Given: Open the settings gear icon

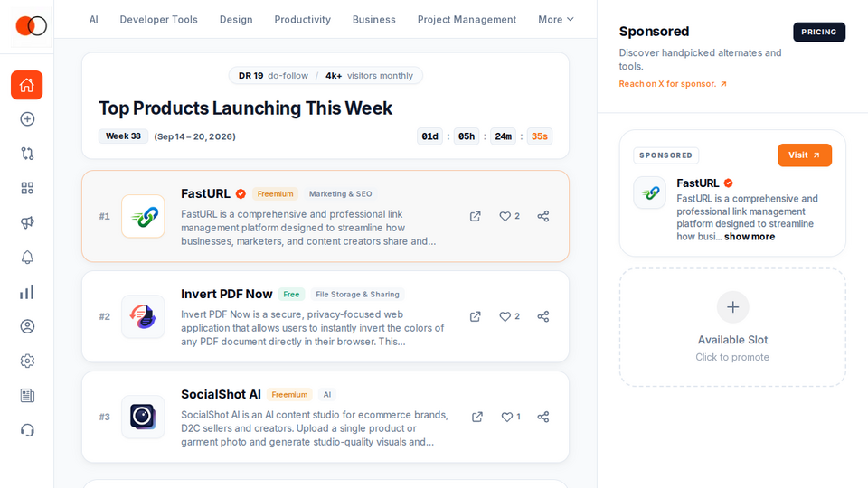Looking at the screenshot, I should [x=27, y=361].
